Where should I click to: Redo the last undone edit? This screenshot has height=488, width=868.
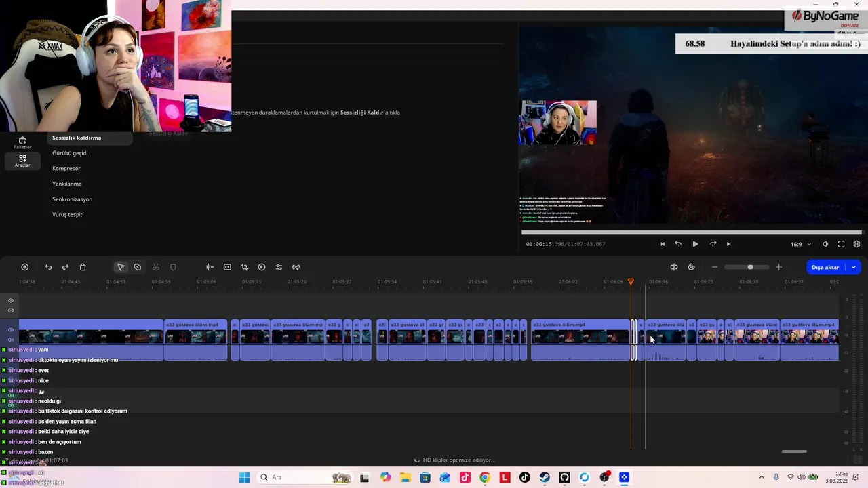click(65, 267)
